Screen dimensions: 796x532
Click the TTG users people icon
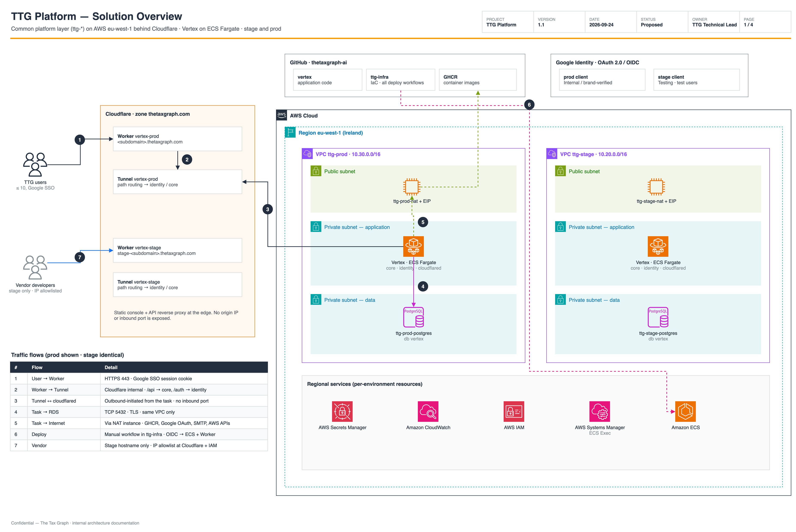pos(35,165)
